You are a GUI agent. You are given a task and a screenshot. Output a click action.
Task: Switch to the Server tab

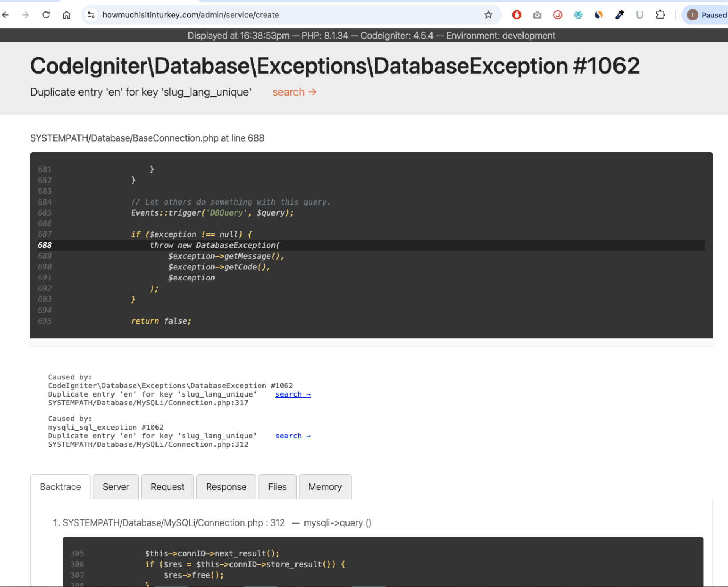(116, 487)
